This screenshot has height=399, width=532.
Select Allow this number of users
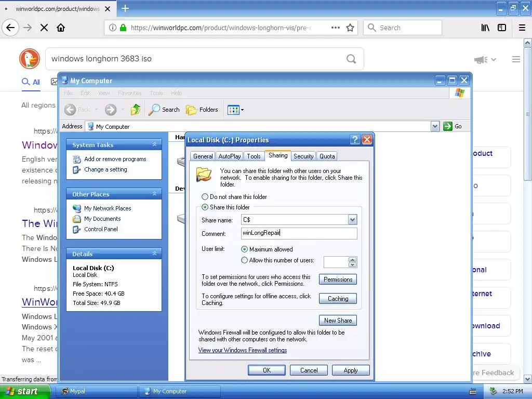(x=277, y=260)
